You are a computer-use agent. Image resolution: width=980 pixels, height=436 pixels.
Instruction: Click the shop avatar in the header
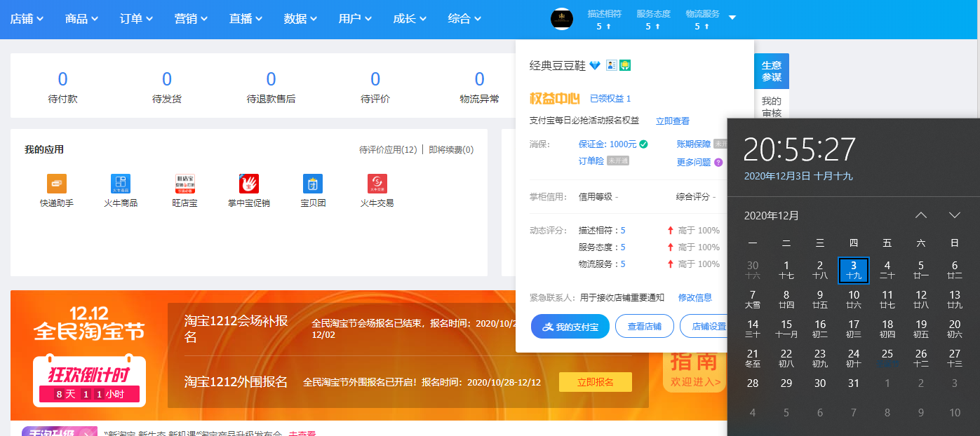click(x=563, y=19)
